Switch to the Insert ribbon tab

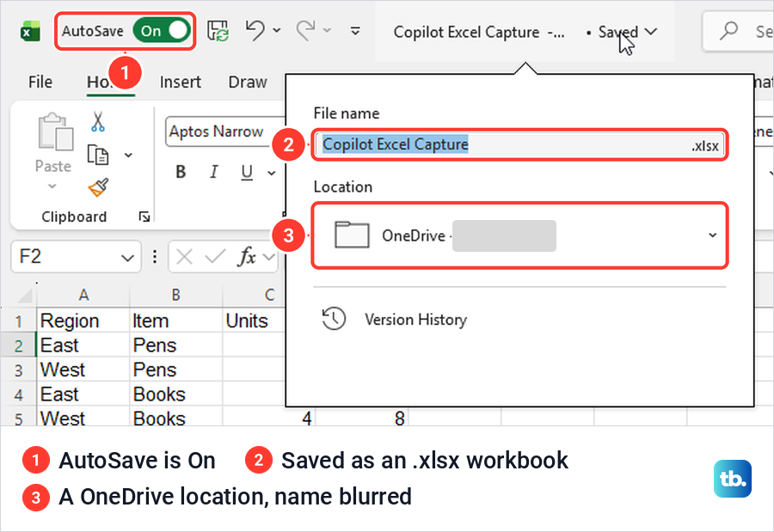click(x=181, y=82)
